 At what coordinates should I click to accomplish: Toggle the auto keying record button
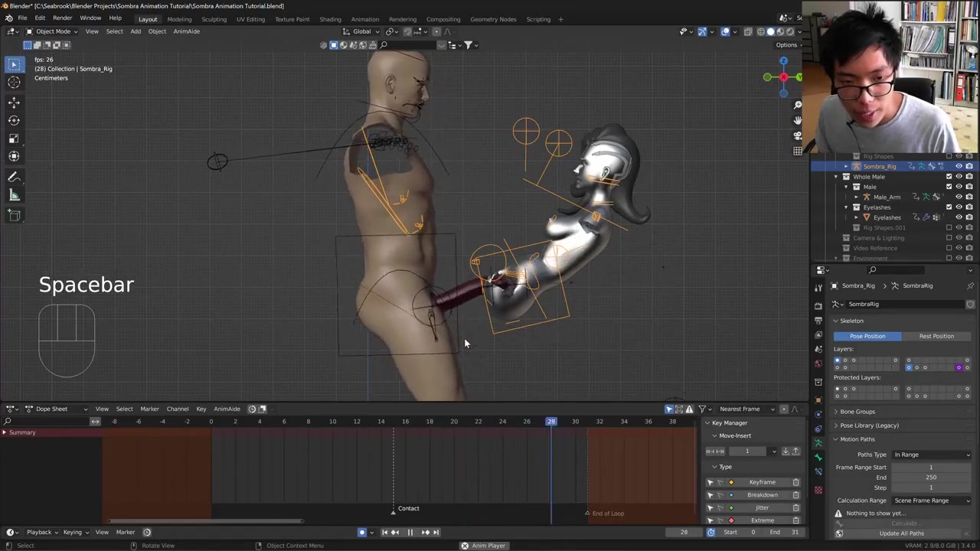pyautogui.click(x=362, y=533)
